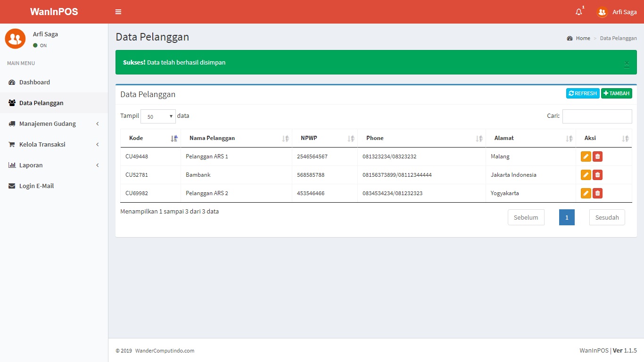Click the Malang address cell
The height and width of the screenshot is (362, 644).
(x=531, y=156)
